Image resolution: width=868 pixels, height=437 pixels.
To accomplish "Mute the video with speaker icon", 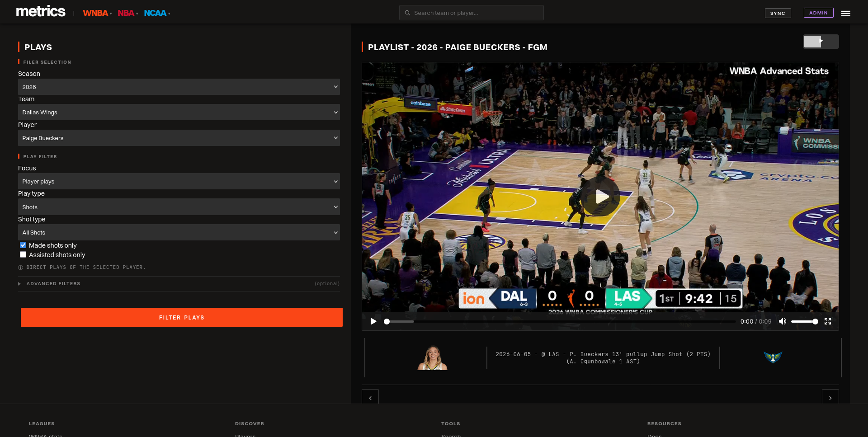I will point(782,321).
